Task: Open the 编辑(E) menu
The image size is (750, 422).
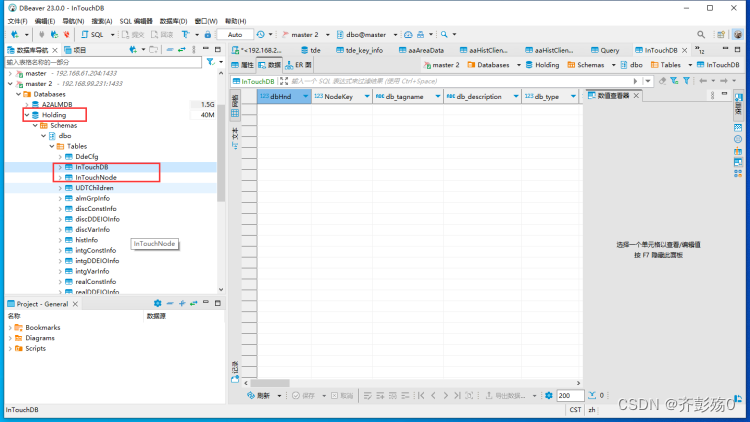Action: click(x=45, y=21)
